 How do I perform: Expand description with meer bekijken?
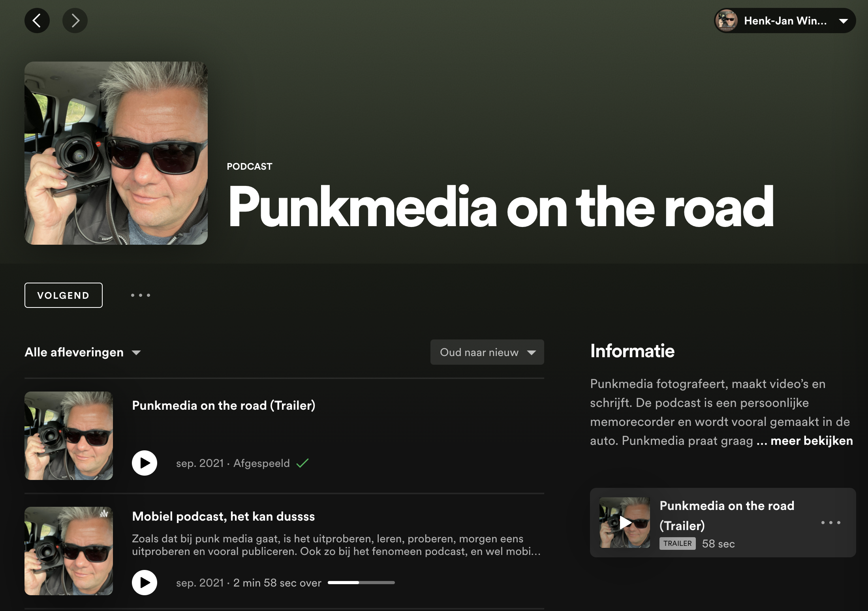coord(812,440)
